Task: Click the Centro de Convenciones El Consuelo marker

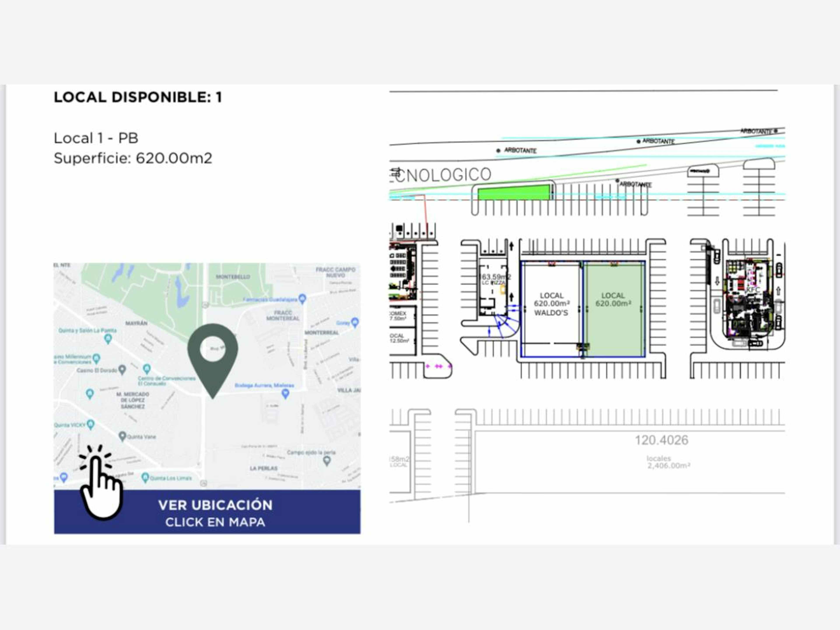Action: [x=147, y=369]
